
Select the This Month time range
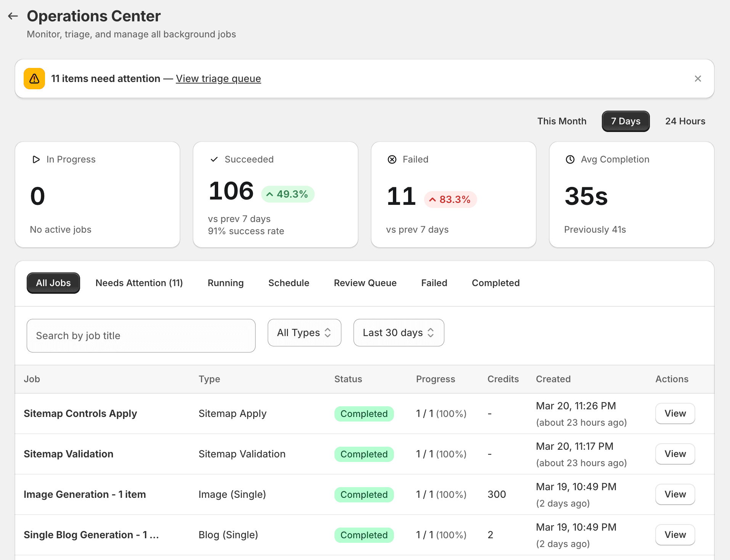[x=562, y=121]
